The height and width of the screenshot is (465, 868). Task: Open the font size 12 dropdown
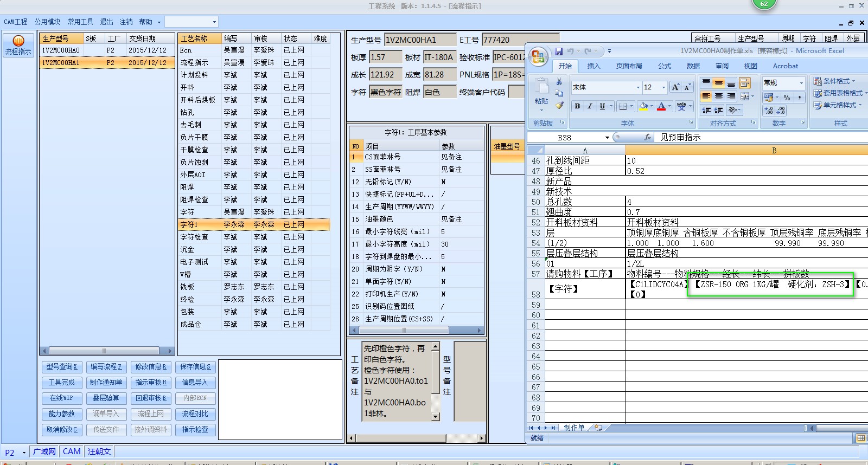pos(663,87)
